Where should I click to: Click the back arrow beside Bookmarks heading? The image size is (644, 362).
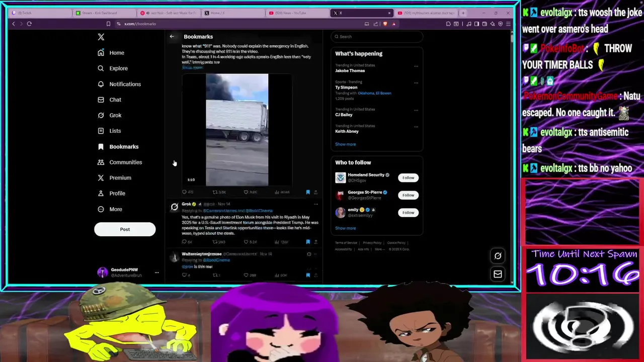[172, 37]
